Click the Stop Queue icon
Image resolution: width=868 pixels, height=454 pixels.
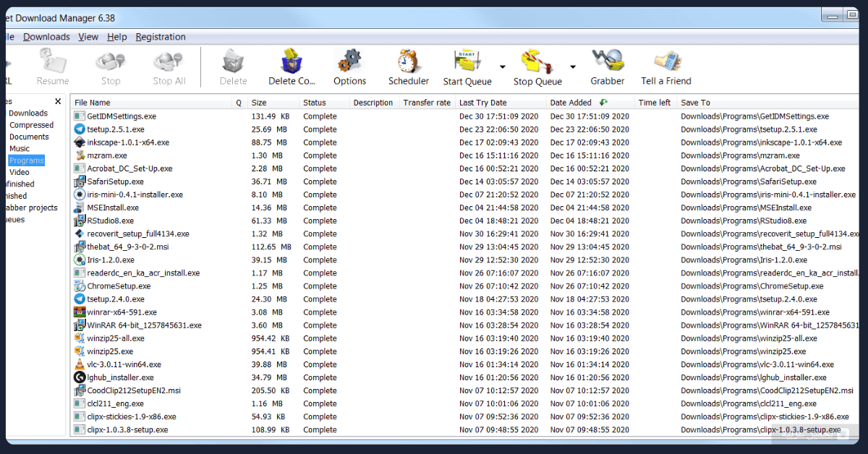537,61
